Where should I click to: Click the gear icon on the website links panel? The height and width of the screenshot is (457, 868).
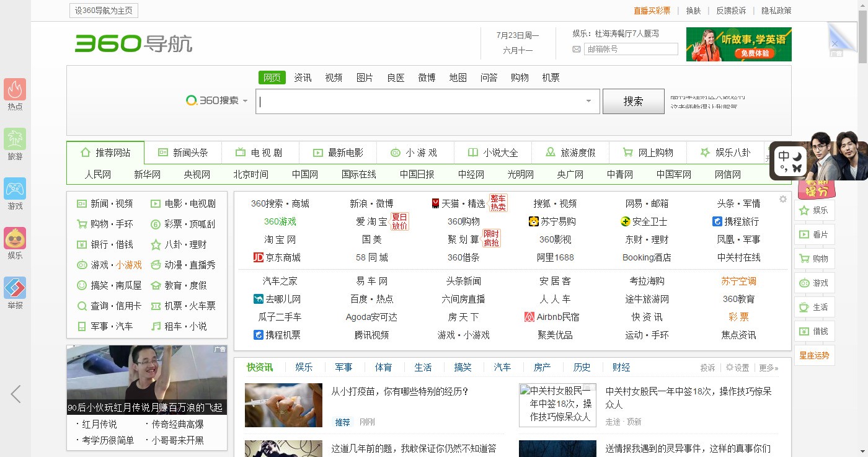tap(782, 198)
